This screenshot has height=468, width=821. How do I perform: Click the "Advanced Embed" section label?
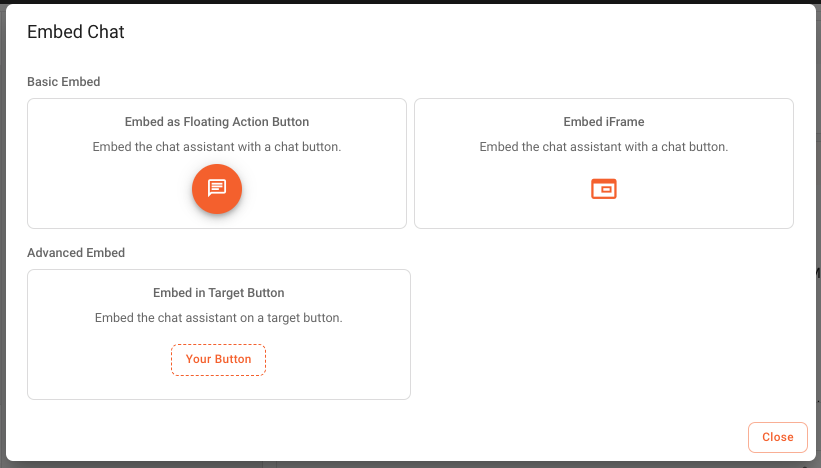tap(76, 253)
